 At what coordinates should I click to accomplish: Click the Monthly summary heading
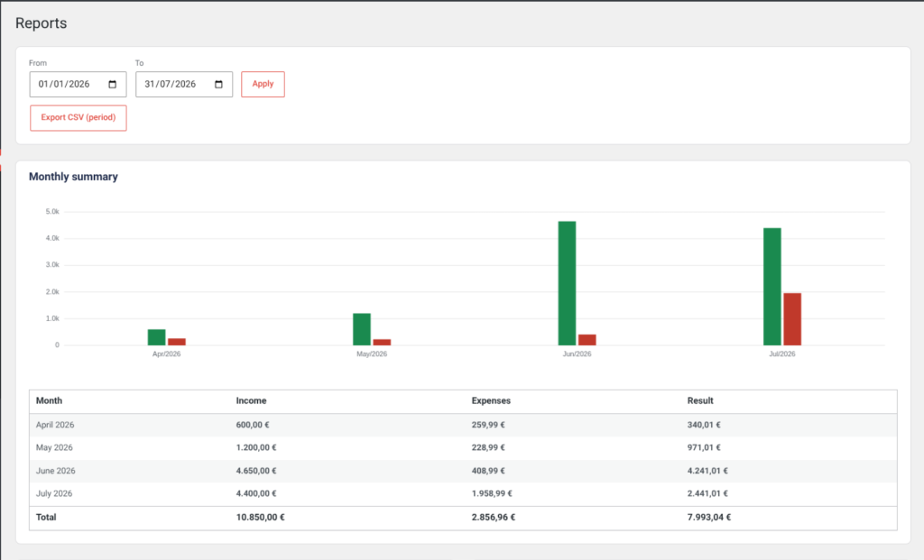(x=73, y=177)
